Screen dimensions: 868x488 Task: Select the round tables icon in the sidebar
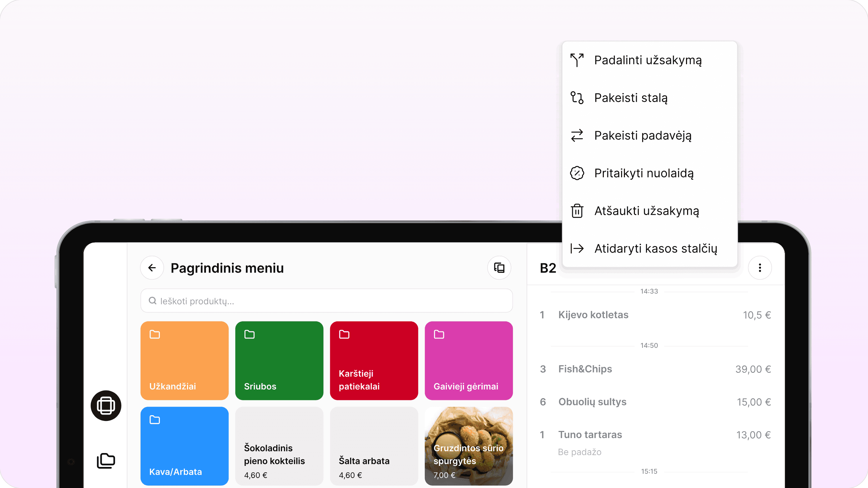[106, 406]
